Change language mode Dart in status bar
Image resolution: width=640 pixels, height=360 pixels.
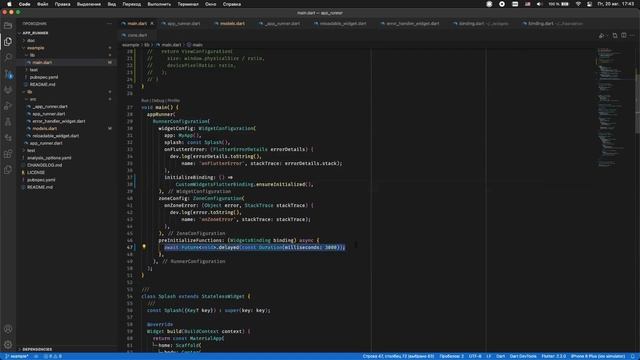(x=500, y=356)
